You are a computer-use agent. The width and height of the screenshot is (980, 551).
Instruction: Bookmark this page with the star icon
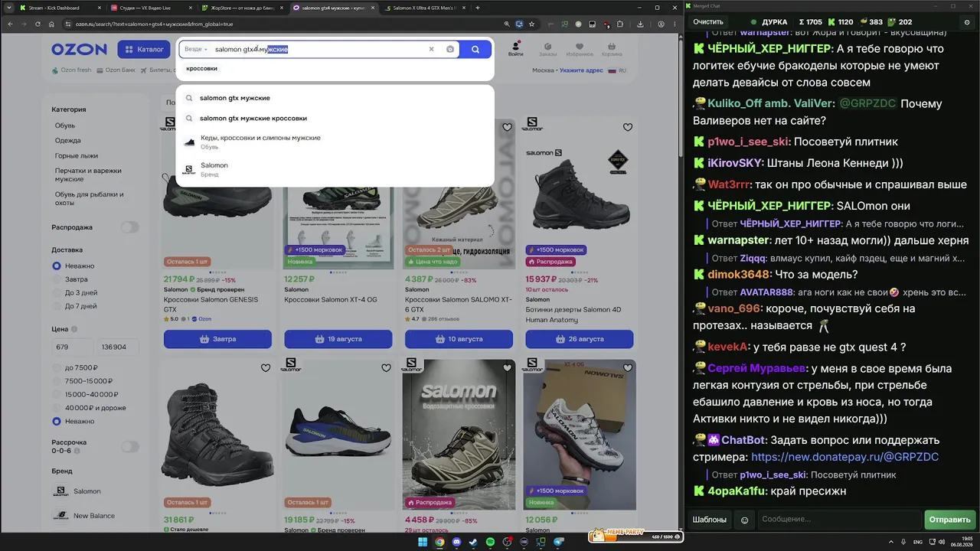pyautogui.click(x=531, y=24)
